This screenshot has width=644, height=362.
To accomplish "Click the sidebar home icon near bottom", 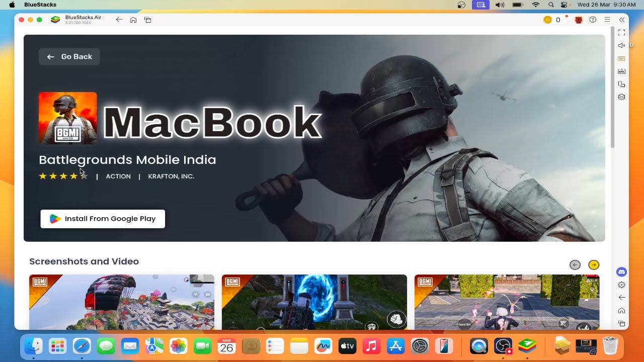I will (x=621, y=311).
